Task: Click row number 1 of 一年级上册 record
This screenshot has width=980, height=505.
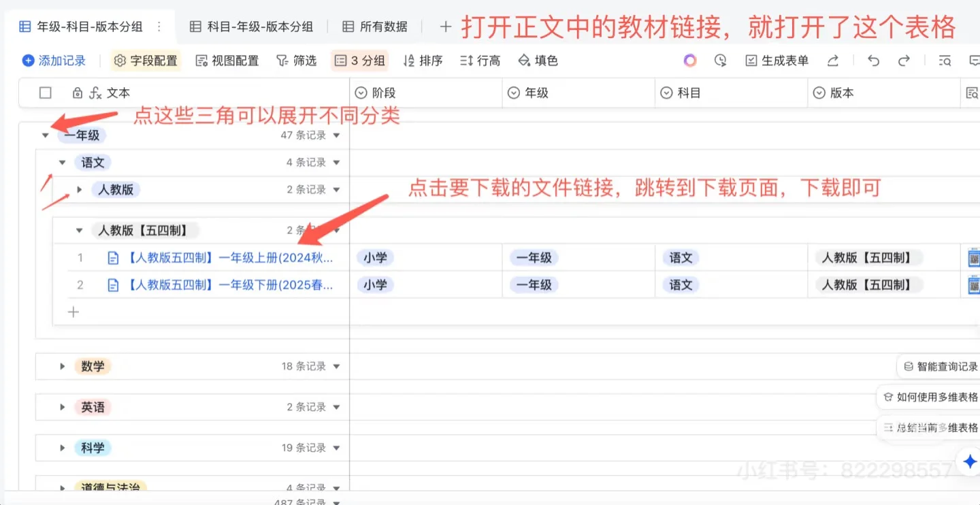Action: point(80,258)
